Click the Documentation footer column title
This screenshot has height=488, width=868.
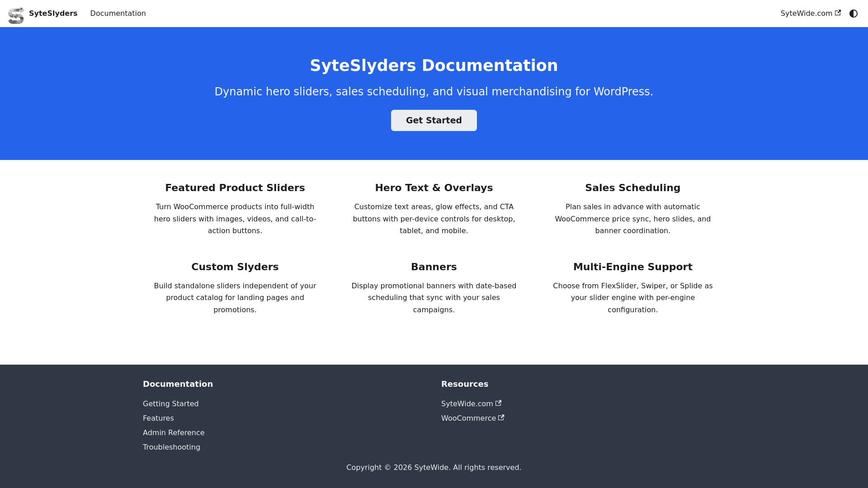click(178, 384)
